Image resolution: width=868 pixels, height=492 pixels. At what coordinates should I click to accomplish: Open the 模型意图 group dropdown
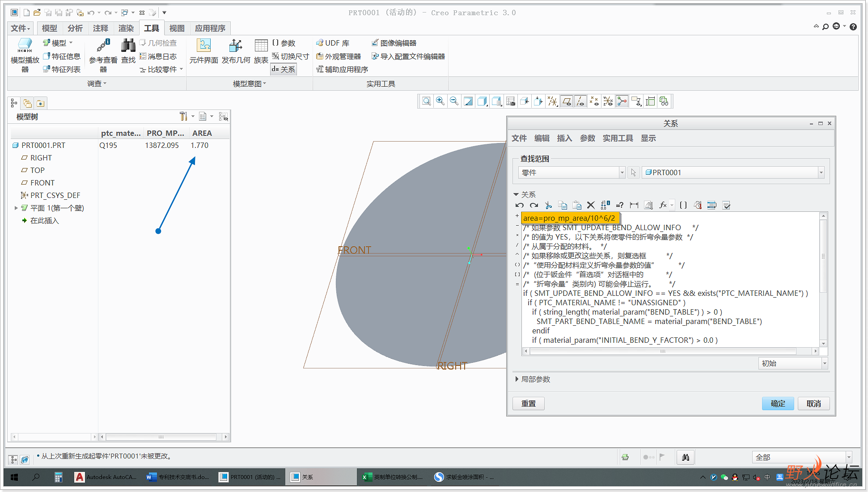(250, 84)
